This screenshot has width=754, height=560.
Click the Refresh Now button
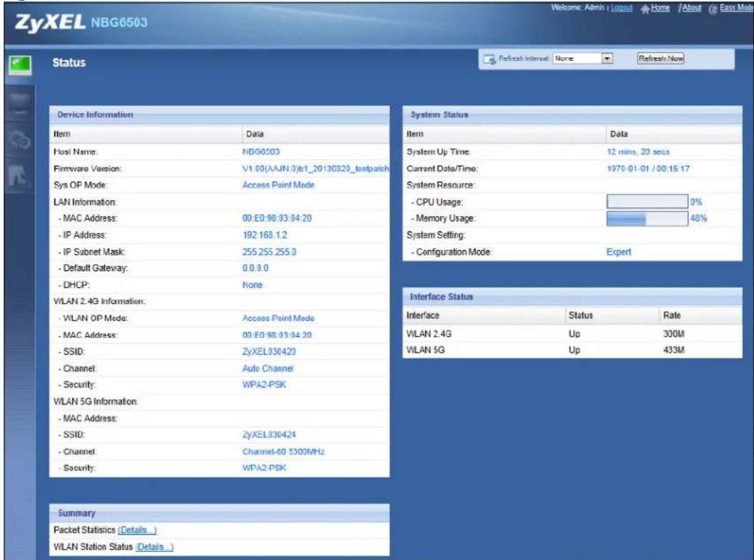click(x=661, y=59)
